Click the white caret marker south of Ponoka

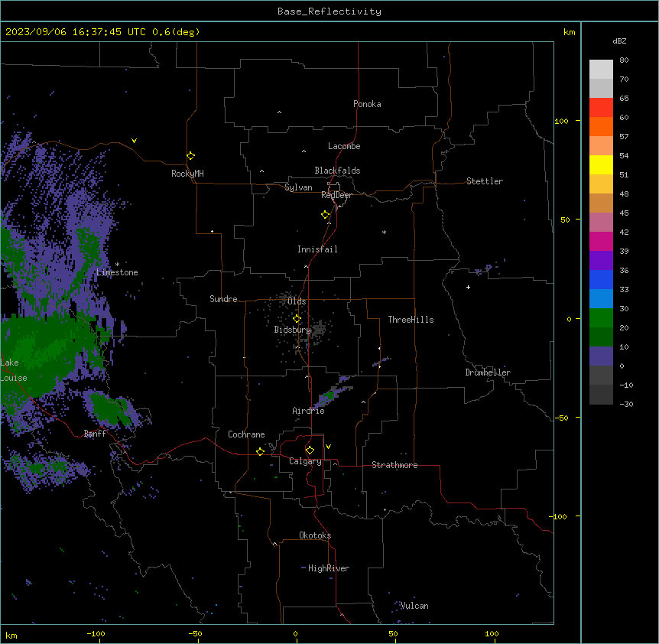(x=280, y=112)
